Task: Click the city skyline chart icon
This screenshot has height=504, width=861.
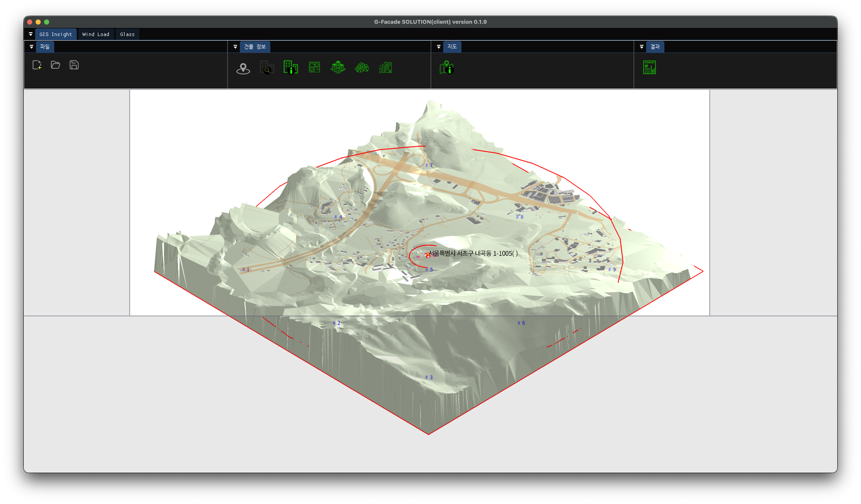Action: point(386,67)
